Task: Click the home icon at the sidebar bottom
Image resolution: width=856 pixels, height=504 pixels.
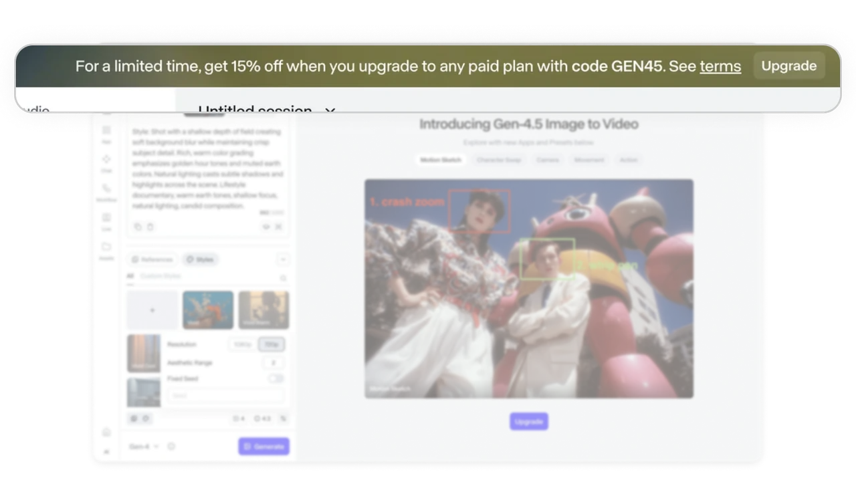Action: click(106, 432)
